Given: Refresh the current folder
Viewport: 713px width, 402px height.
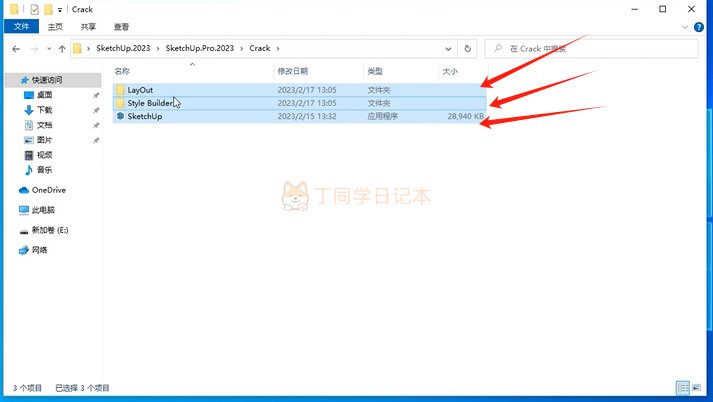Looking at the screenshot, I should coord(467,49).
